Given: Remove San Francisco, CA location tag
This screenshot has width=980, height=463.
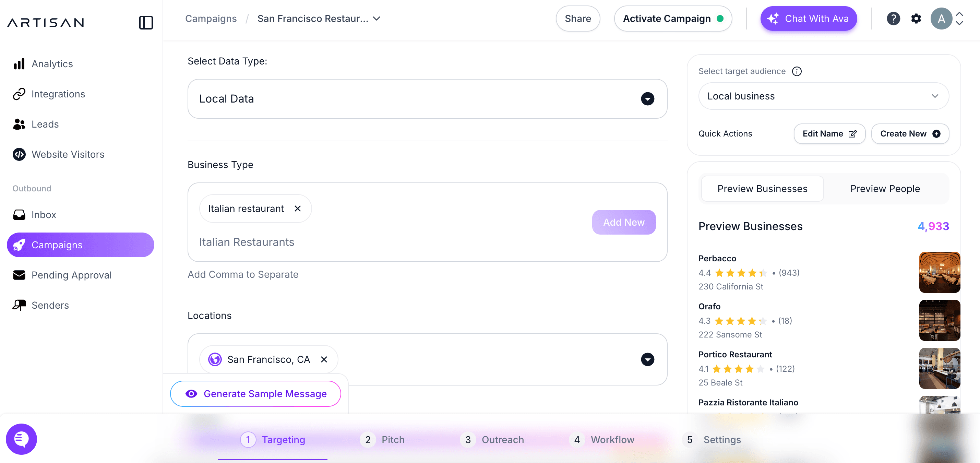Looking at the screenshot, I should (x=324, y=359).
